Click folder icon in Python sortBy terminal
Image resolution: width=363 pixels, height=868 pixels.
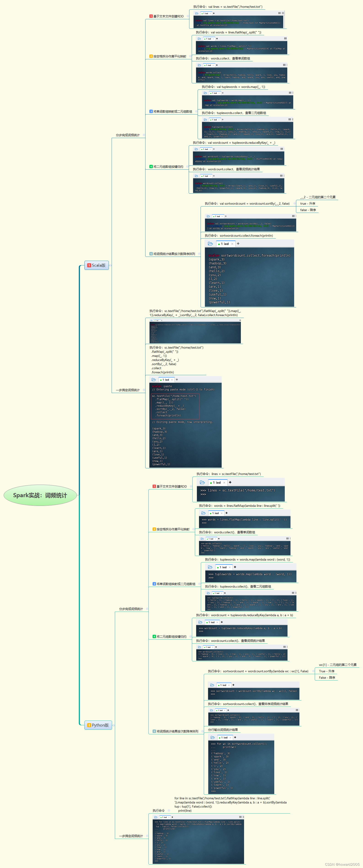212,685
